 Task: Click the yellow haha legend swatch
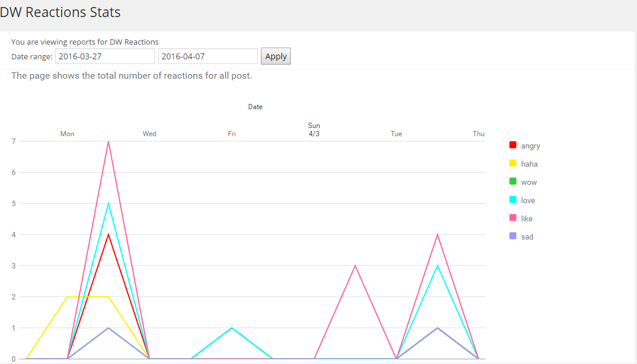[x=512, y=163]
